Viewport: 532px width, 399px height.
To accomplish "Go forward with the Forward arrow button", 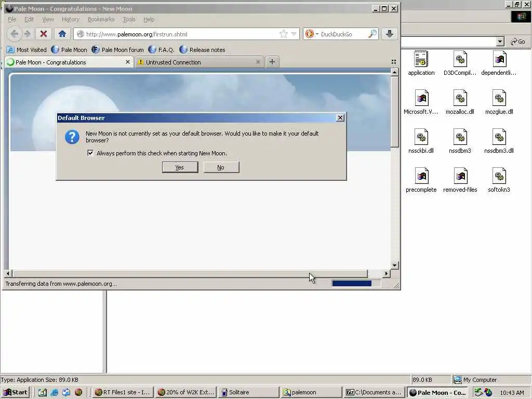I will pos(28,34).
